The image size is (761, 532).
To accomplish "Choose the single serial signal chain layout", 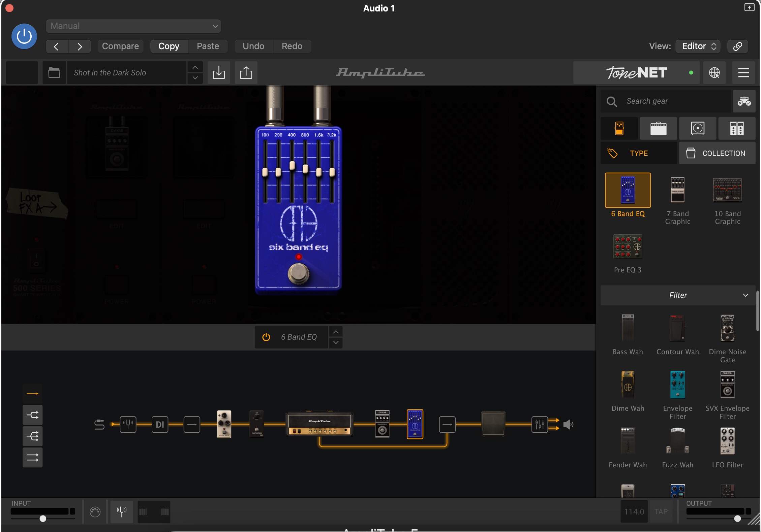I will point(32,393).
